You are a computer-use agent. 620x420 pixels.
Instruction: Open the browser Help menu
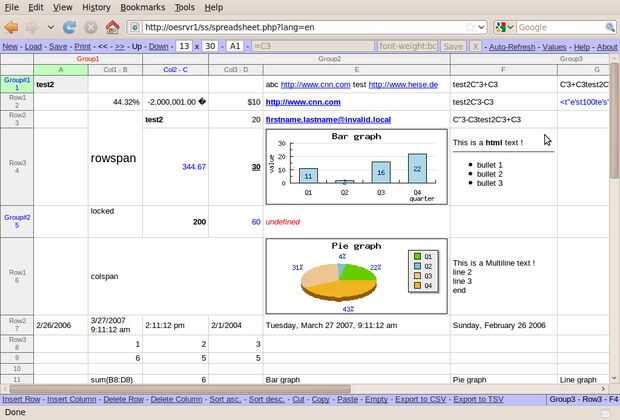coord(214,7)
